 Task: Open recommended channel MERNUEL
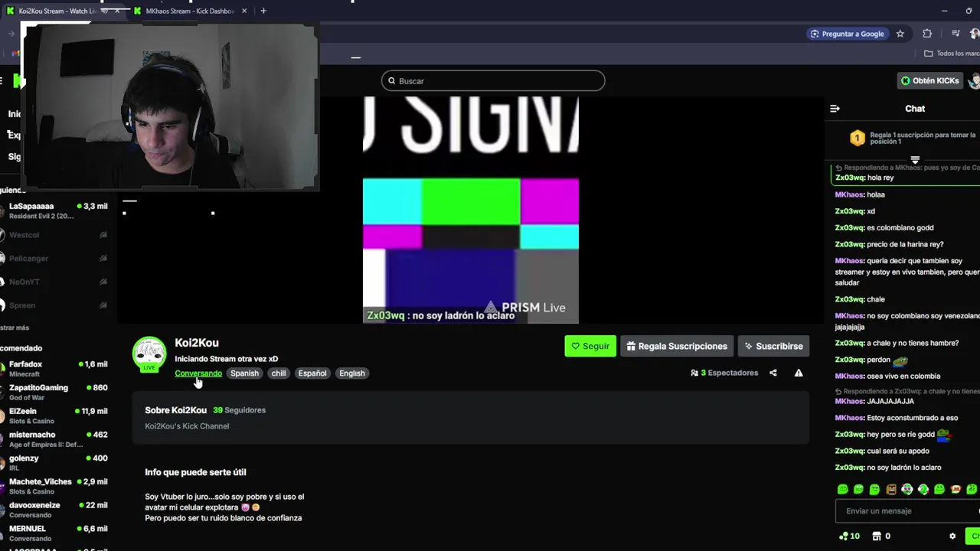(x=55, y=533)
